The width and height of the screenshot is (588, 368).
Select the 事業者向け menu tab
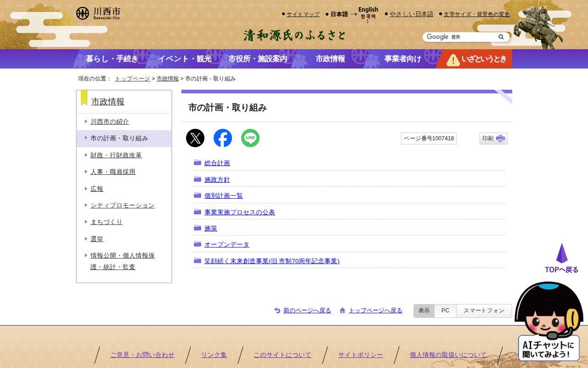coord(402,59)
